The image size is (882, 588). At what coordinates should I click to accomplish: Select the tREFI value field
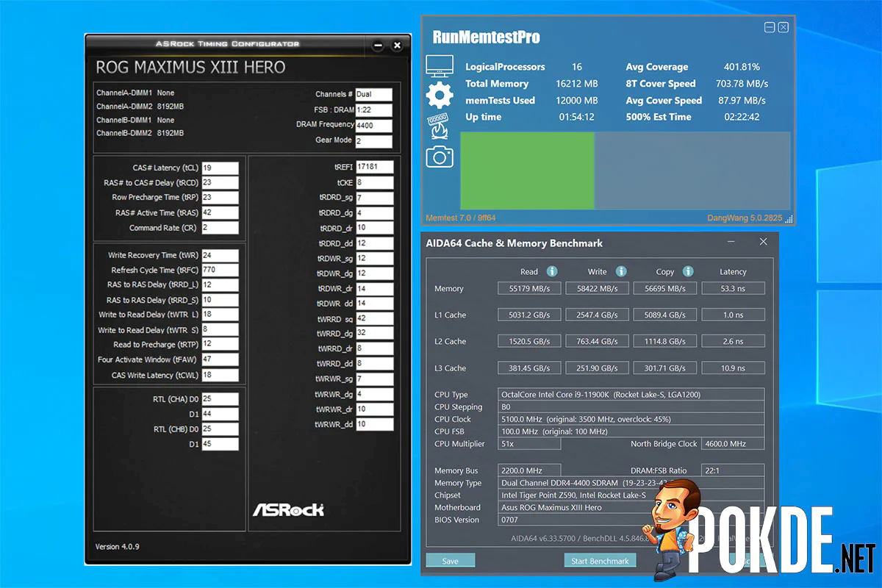click(x=375, y=168)
